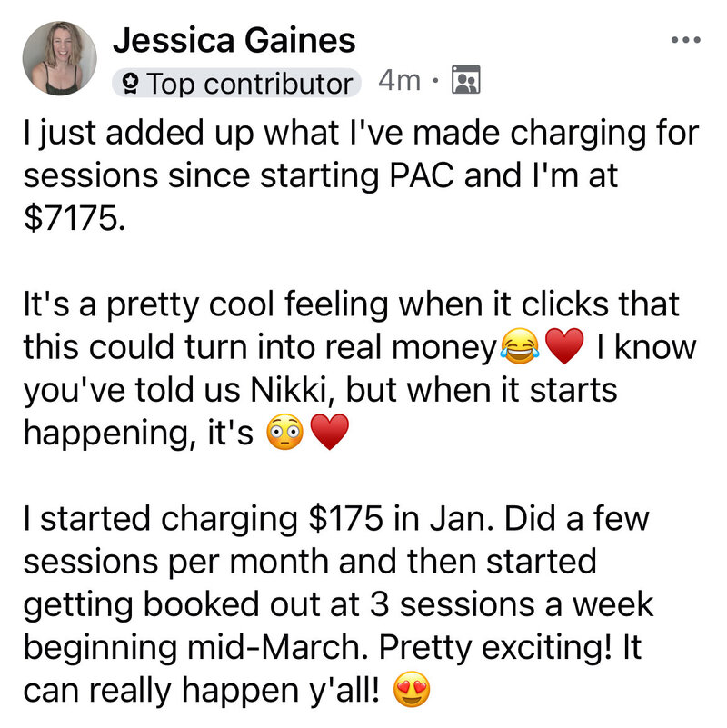Click the flushed face emoji after "it's"
Screen dimensions: 727x728
(284, 432)
